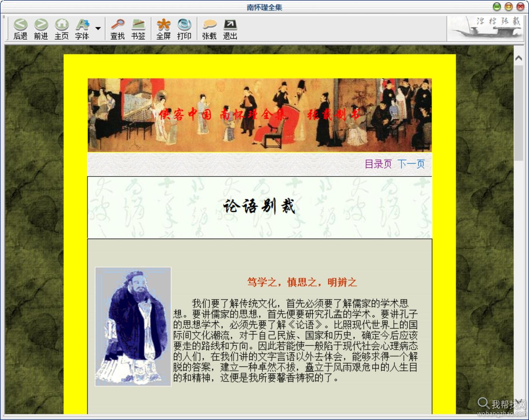Screen dimensions: 529x420
Task: Click the paragraph starting 我们要了解传统文化
Action: (x=295, y=340)
